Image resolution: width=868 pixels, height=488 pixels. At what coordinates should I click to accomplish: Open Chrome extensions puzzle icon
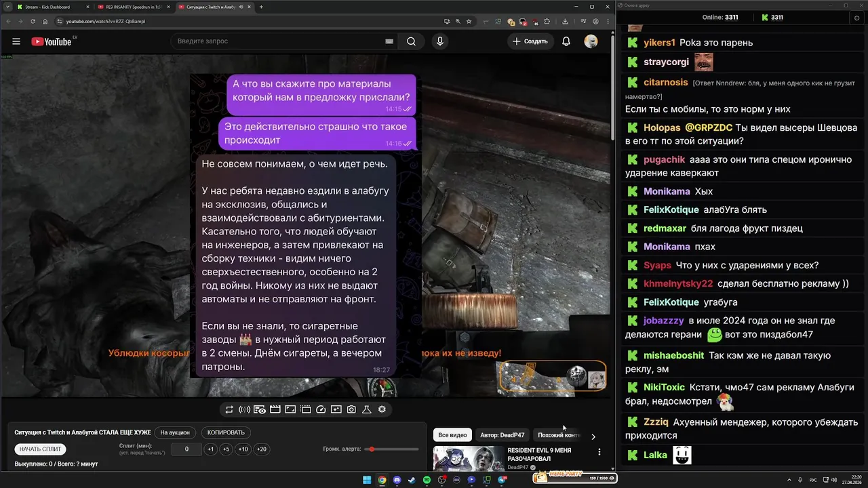547,21
